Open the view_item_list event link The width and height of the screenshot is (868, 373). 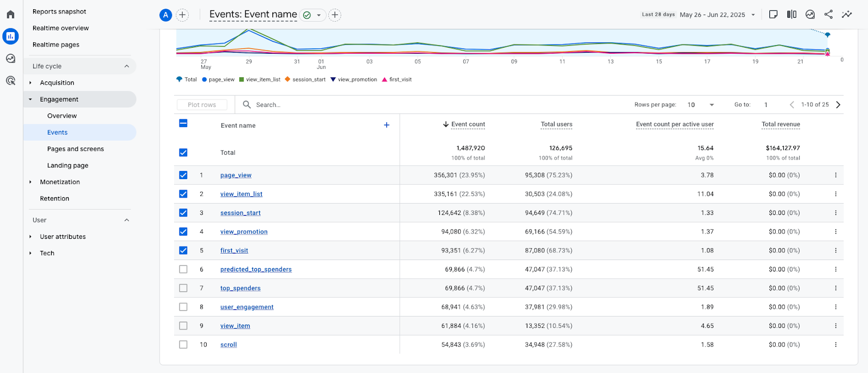click(x=241, y=194)
